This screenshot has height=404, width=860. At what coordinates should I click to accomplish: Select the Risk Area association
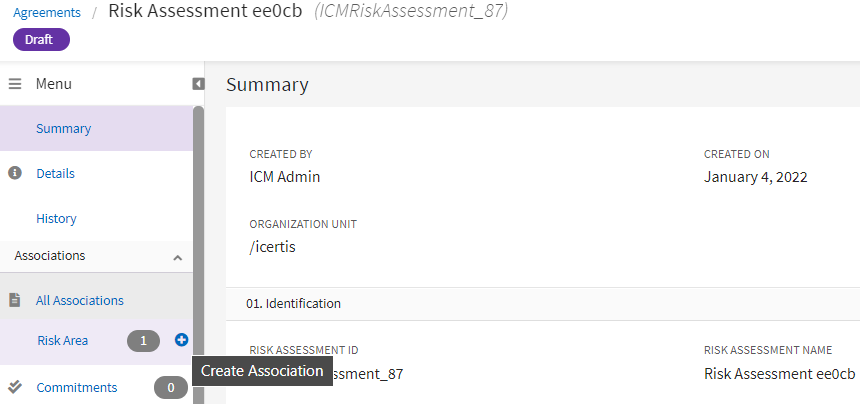62,340
